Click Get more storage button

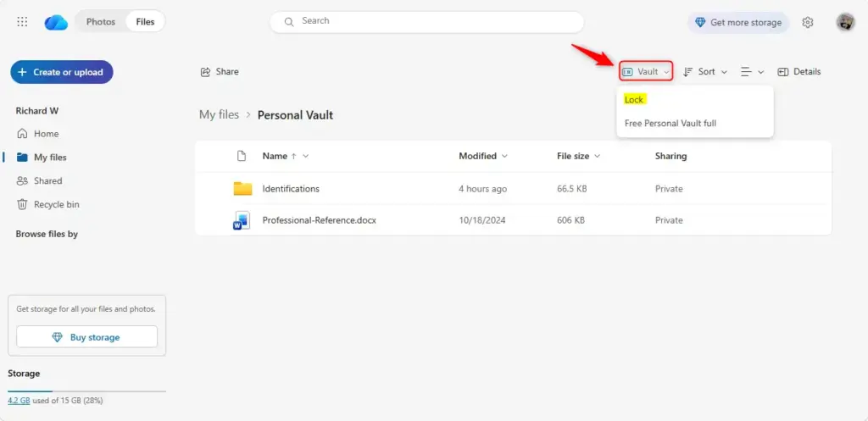738,22
